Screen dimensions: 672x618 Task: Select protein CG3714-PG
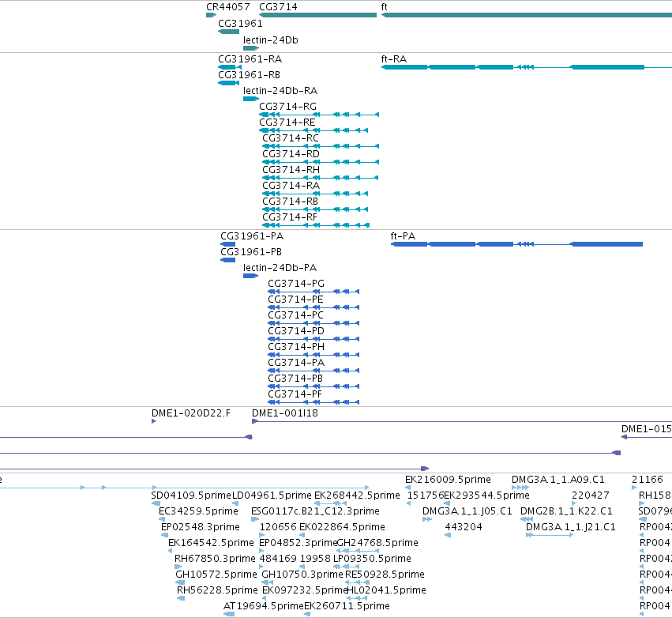[296, 284]
